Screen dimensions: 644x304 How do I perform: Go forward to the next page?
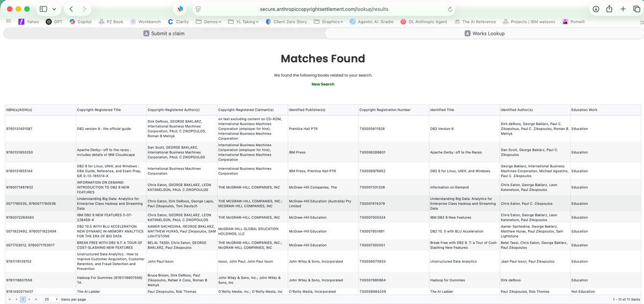click(x=84, y=9)
